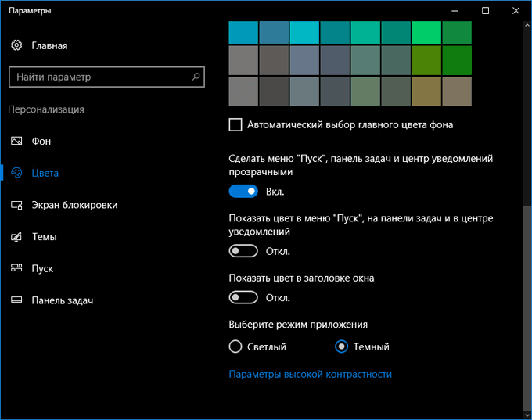This screenshot has height=420, width=532.
Task: Click the gear icon next to Главная
Action: tap(17, 45)
